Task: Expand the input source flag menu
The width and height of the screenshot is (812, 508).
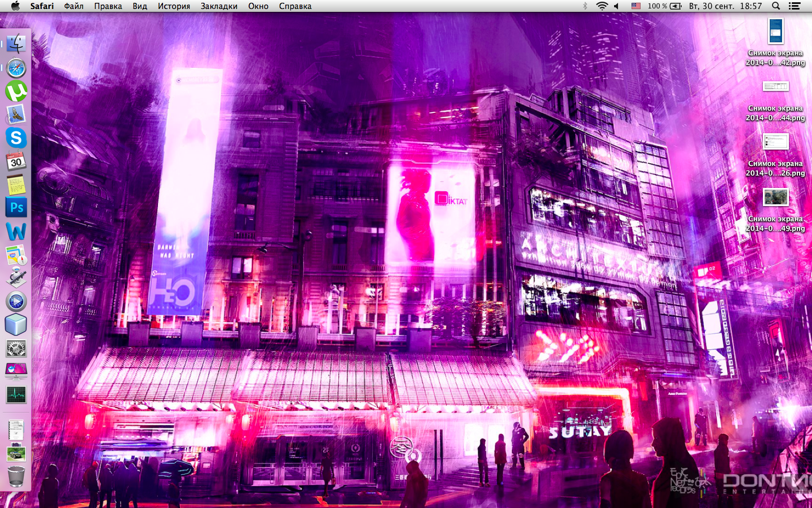Action: click(636, 6)
